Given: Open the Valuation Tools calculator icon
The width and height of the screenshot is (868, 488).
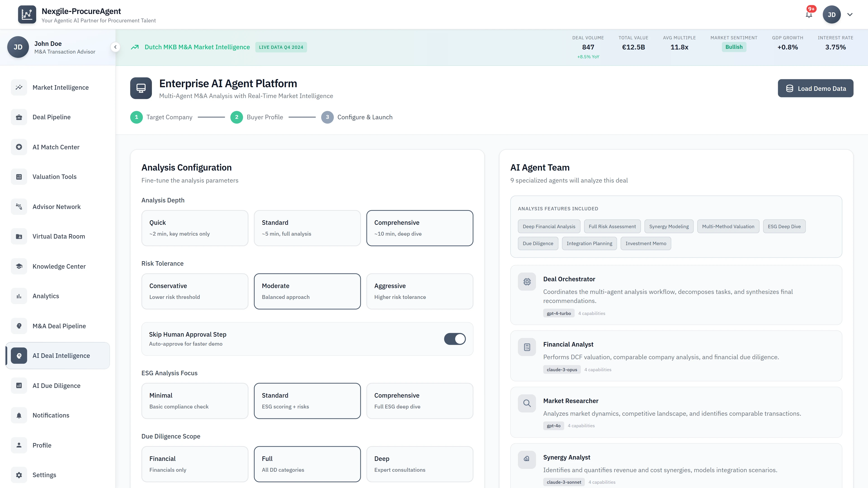Looking at the screenshot, I should [x=19, y=176].
